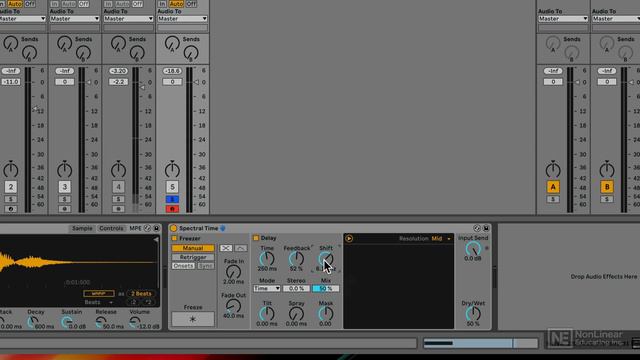Solo track 5 with blue S button
The height and width of the screenshot is (360, 640).
pos(172,199)
